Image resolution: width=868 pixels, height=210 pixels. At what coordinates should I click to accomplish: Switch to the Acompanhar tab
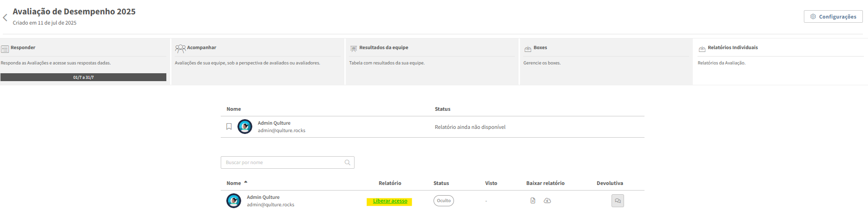201,48
